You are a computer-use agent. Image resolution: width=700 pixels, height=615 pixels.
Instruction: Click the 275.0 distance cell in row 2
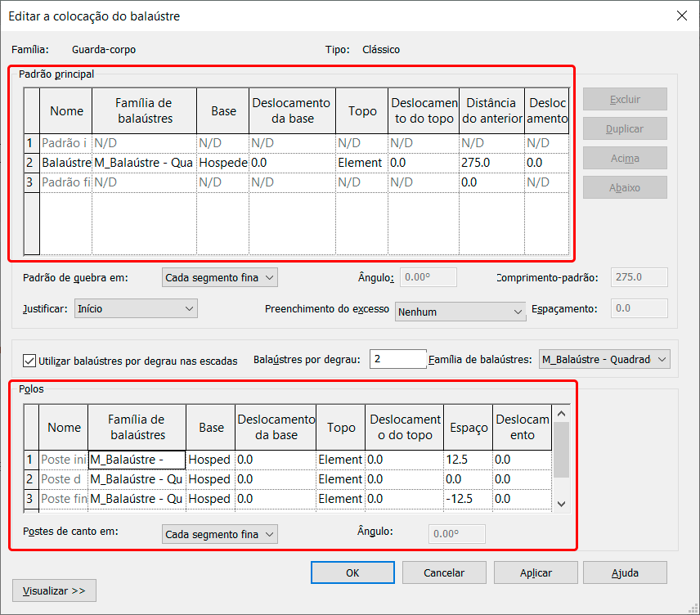pos(491,163)
